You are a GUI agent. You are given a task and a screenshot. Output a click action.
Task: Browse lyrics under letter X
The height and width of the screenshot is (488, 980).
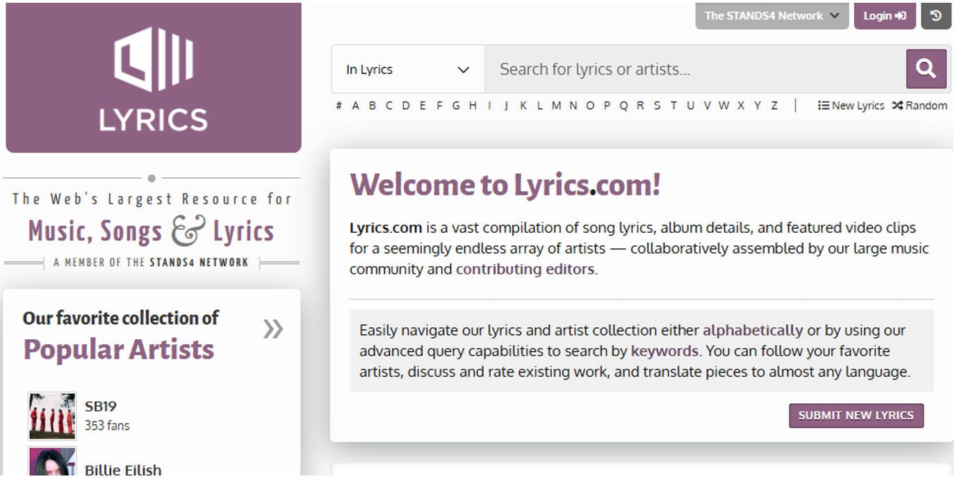click(741, 106)
